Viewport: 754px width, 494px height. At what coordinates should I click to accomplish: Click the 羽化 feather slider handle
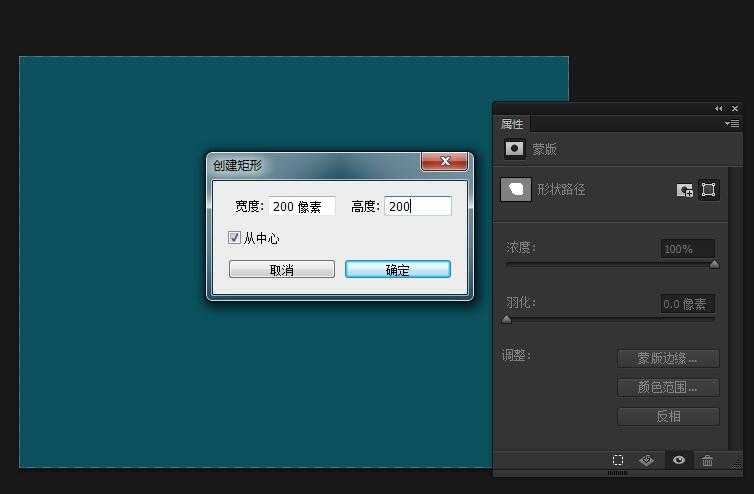tap(506, 319)
